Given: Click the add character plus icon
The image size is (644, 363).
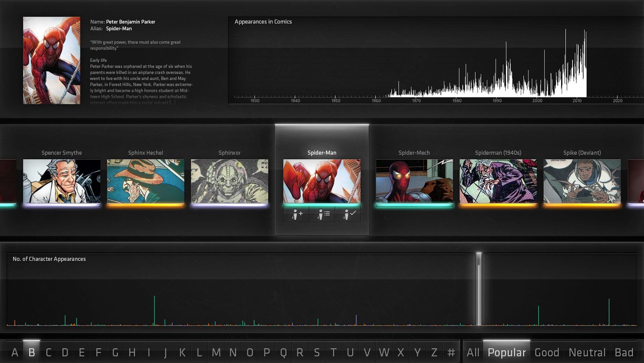Looking at the screenshot, I should point(296,214).
